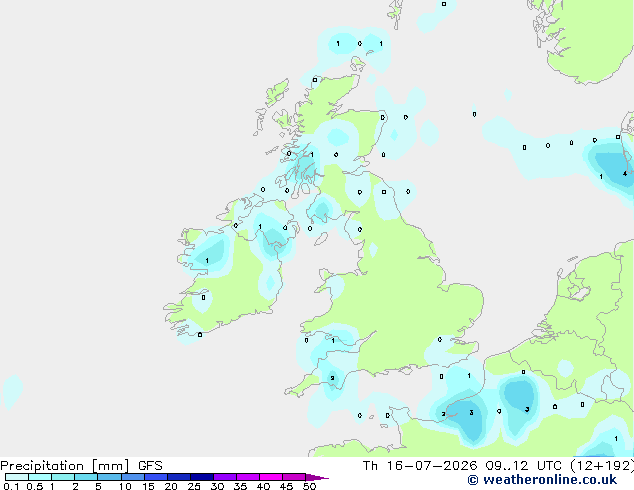Click the 'Precipitation [mm]' title text
This screenshot has height=490, width=634.
coord(65,466)
